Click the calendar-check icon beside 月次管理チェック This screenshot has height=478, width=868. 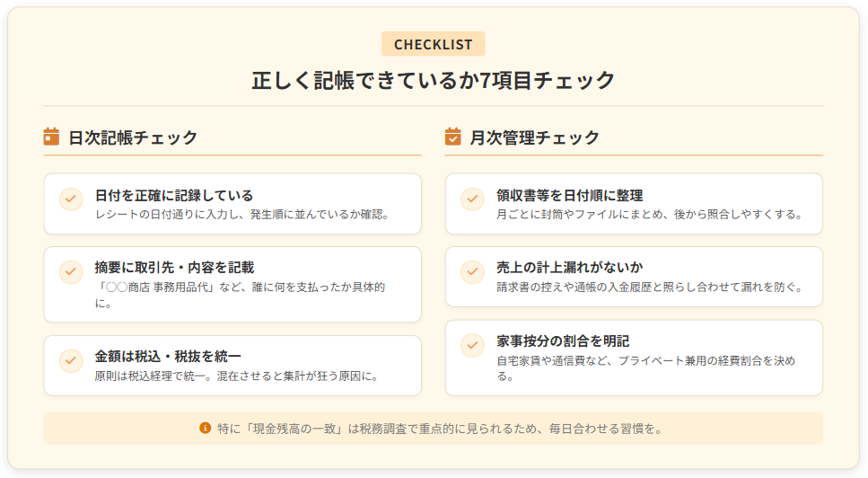(x=452, y=137)
